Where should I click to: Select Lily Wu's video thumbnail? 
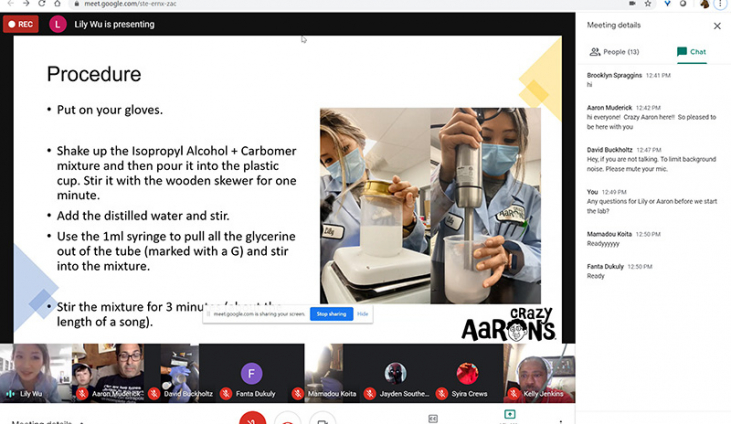coord(35,372)
